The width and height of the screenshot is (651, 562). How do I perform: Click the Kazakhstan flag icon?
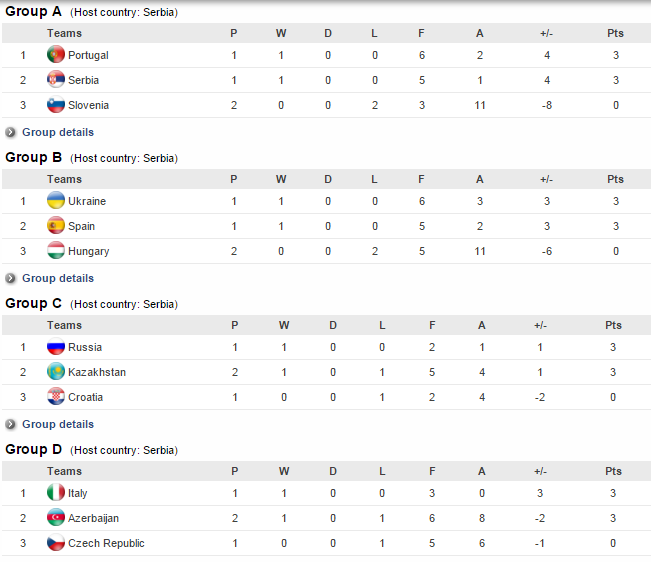pos(56,372)
